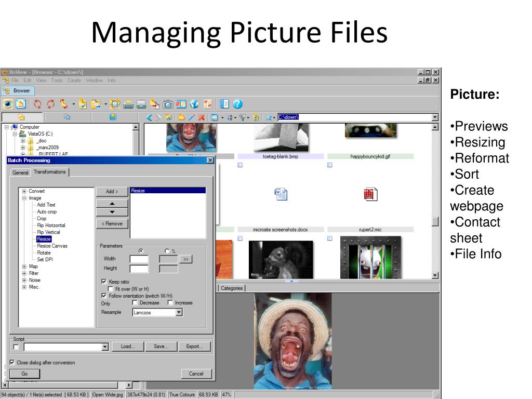Screen dimensions: 532x399
Task: Click the scanner icon in the toolbar
Action: (x=141, y=104)
